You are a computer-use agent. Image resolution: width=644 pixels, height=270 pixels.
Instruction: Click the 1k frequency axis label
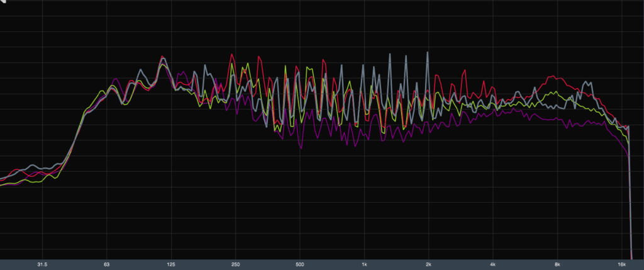point(365,264)
